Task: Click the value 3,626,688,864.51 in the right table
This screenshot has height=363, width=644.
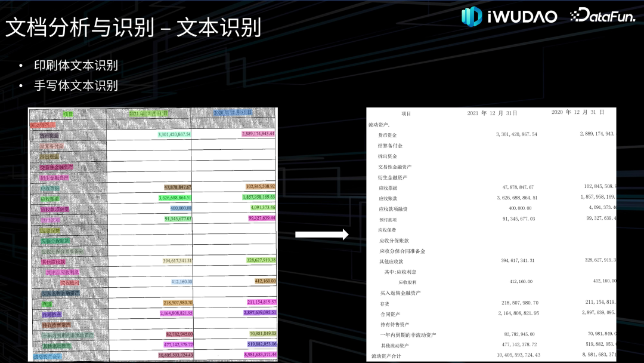Action: click(517, 198)
